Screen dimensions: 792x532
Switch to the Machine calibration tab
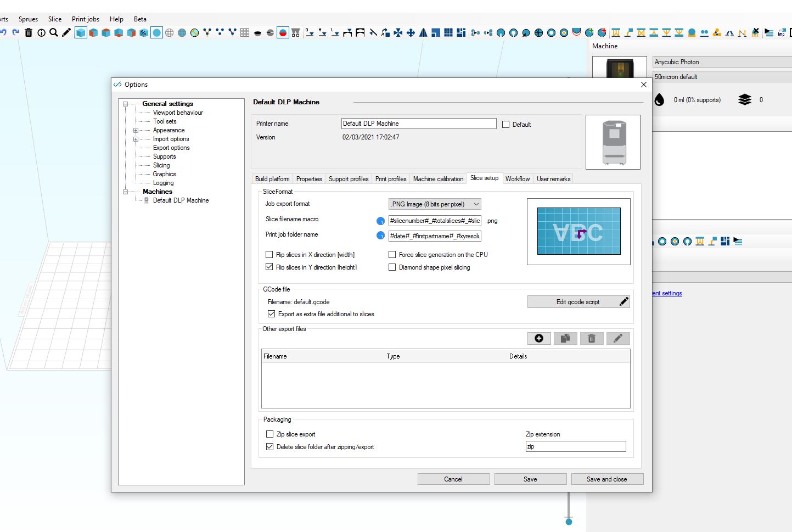[438, 179]
